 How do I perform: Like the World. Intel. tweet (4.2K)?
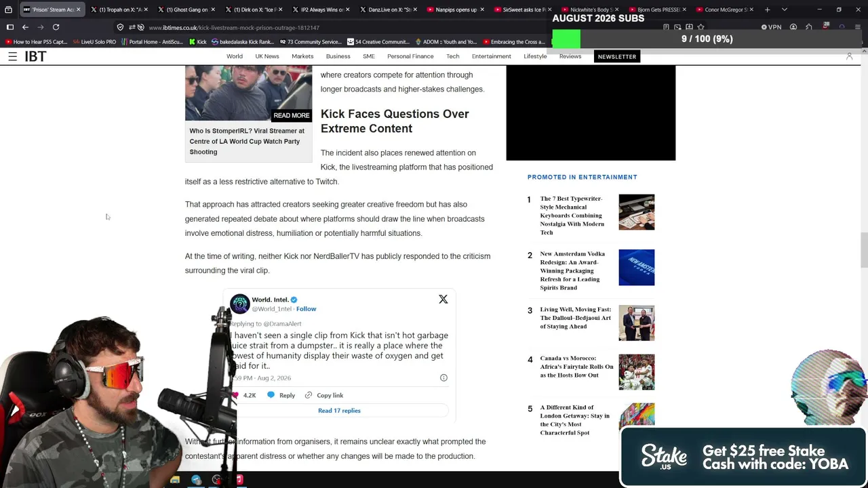click(244, 395)
